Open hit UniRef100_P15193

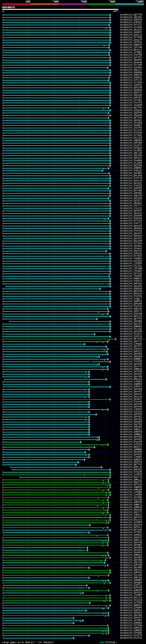pyautogui.click(x=131, y=412)
